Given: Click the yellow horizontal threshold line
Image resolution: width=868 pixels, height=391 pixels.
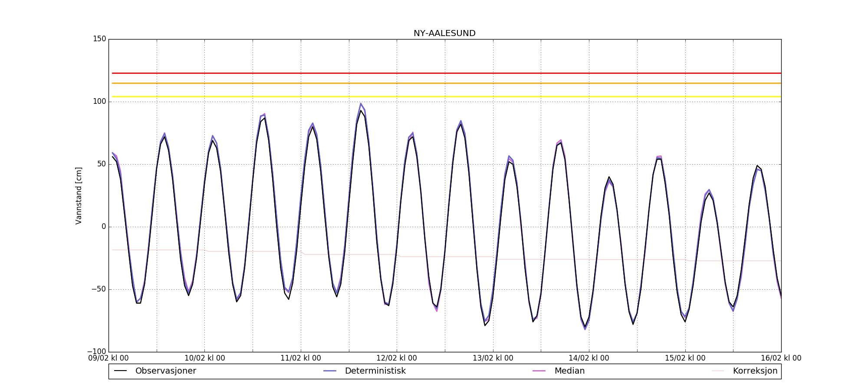Looking at the screenshot, I should coord(447,97).
